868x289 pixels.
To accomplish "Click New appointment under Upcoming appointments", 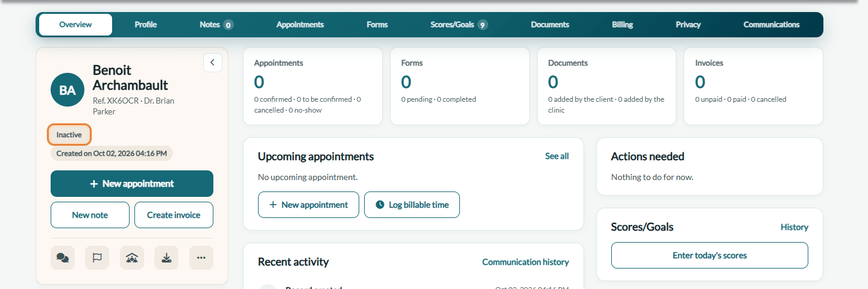I will pos(309,205).
